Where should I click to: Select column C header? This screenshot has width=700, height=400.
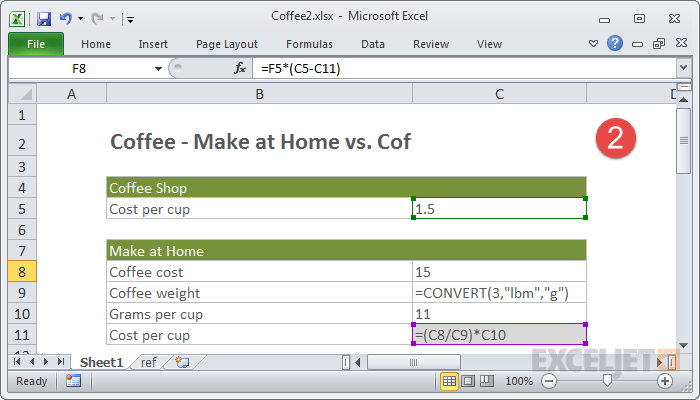500,94
